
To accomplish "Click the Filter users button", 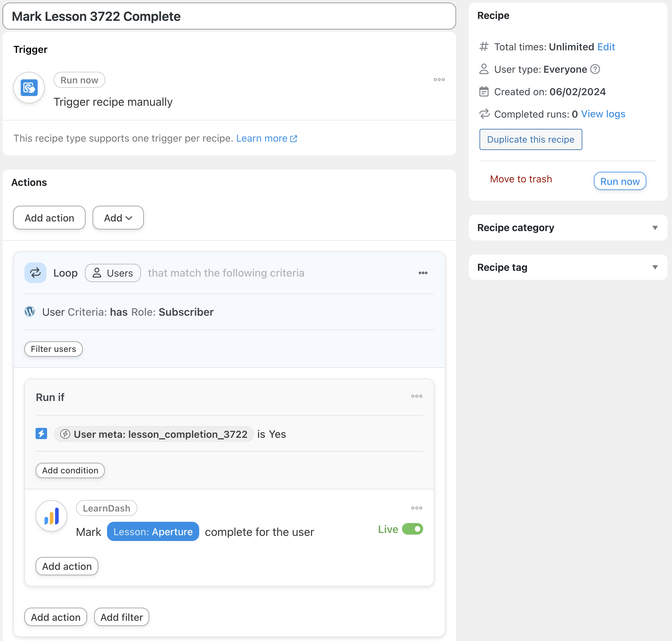I will pyautogui.click(x=53, y=349).
